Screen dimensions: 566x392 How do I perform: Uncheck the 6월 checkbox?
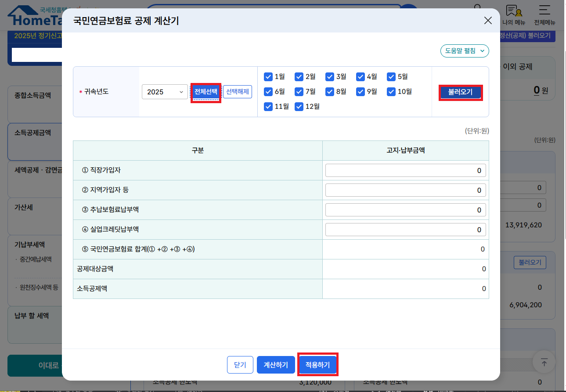(268, 92)
